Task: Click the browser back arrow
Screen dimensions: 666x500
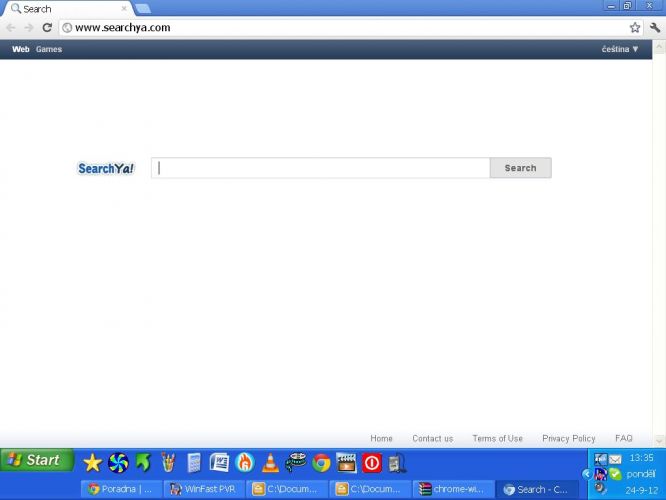Action: point(11,28)
